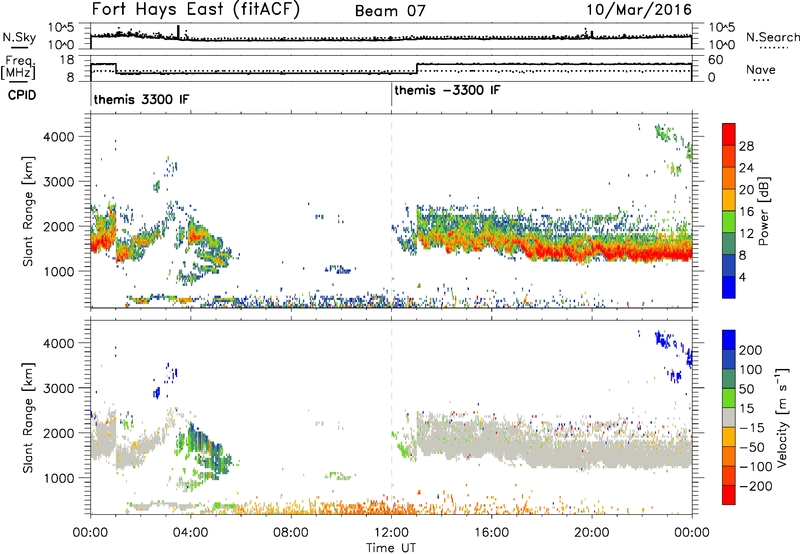This screenshot has width=800, height=554.
Task: Select the bright blue top velocity colorbar segment
Action: point(729,340)
